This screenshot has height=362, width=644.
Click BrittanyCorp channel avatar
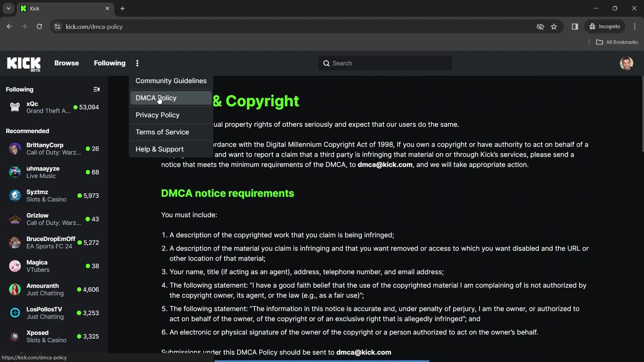pyautogui.click(x=15, y=149)
